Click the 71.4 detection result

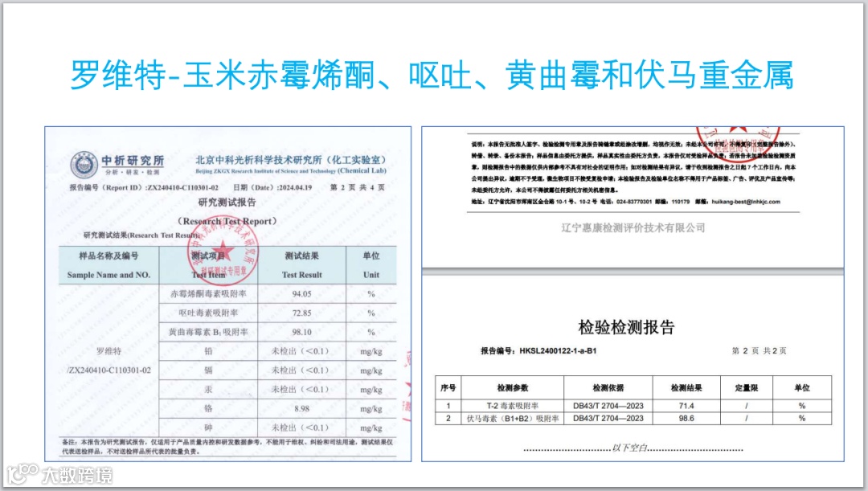point(686,406)
